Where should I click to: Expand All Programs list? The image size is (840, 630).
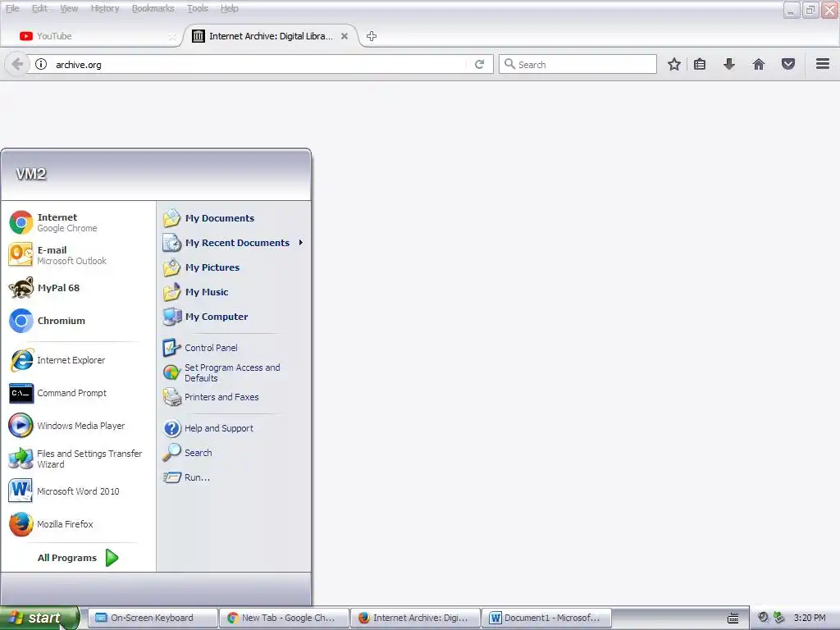78,558
